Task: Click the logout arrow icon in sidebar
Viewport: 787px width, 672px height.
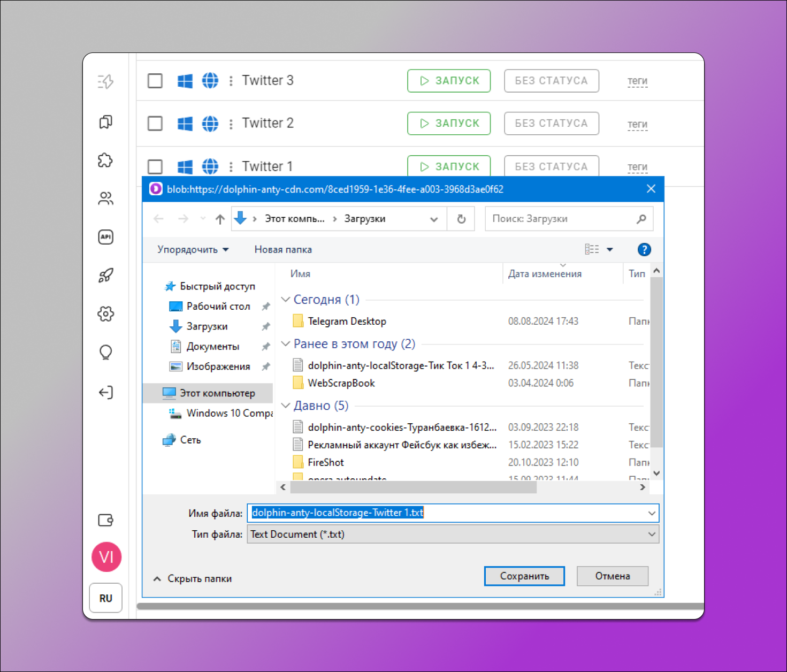Action: click(105, 393)
